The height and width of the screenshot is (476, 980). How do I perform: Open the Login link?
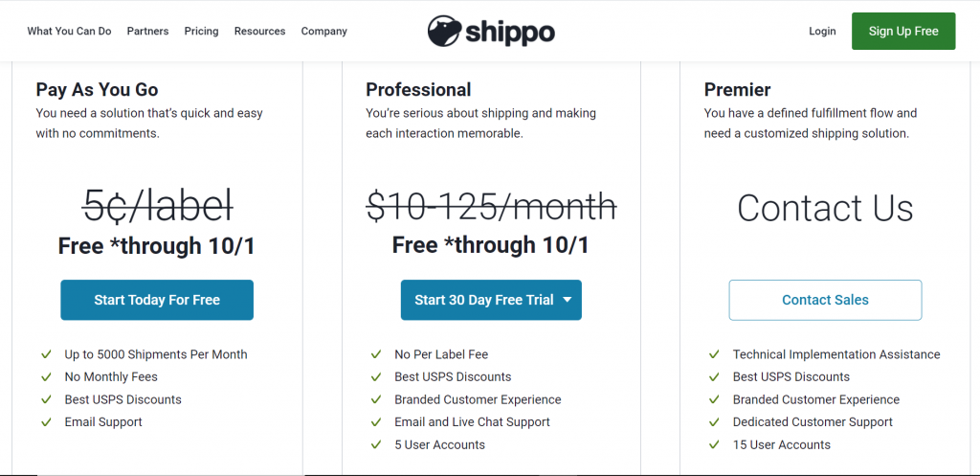[822, 31]
